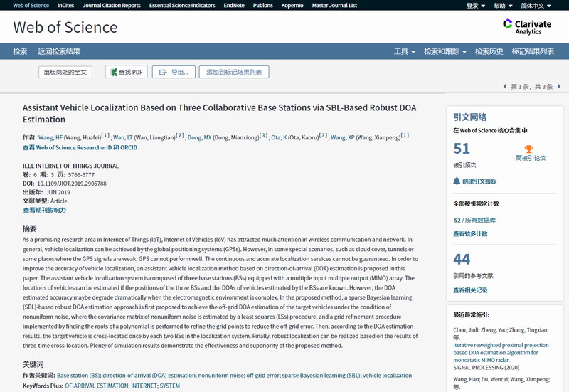This screenshot has height=392, width=569.
Task: Open author link Wan, LT
Action: 123,137
